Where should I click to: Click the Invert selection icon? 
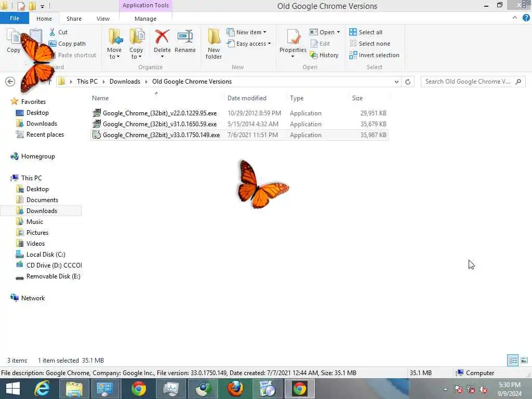pos(353,55)
